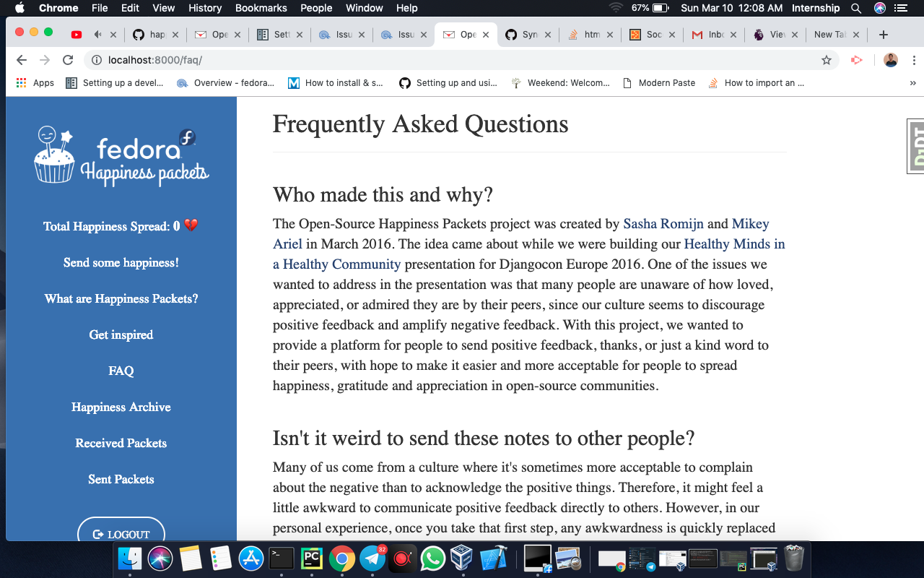This screenshot has width=924, height=578.
Task: Open the People menu
Action: [316, 8]
